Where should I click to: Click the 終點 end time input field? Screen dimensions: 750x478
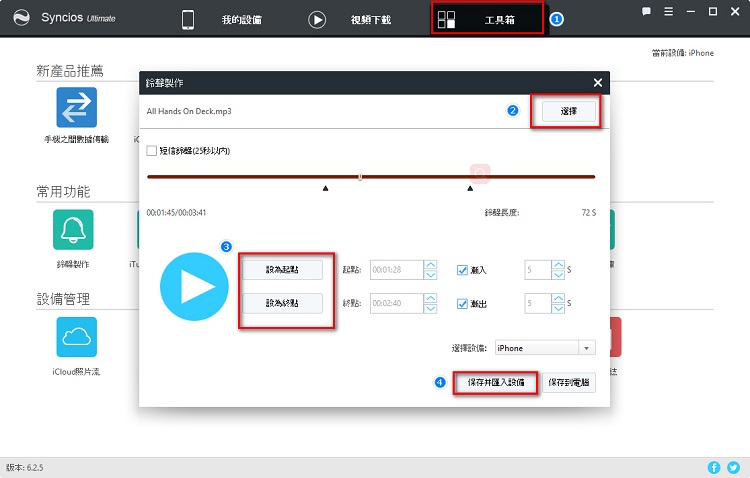click(x=395, y=303)
